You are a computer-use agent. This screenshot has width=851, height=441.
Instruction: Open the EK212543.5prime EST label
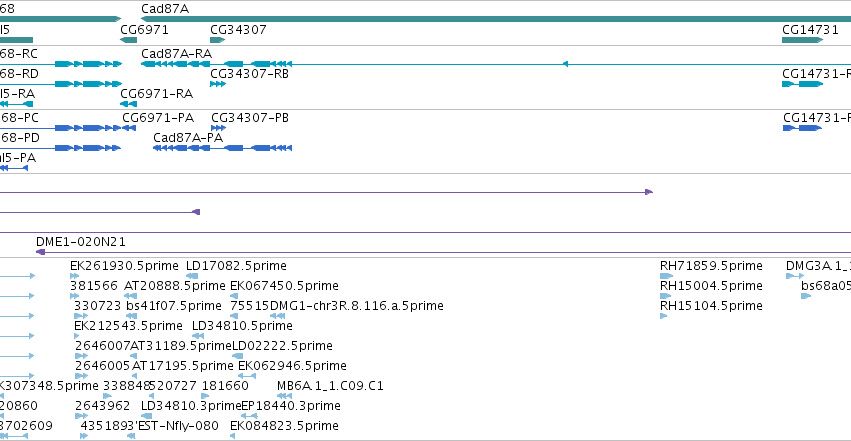pyautogui.click(x=128, y=326)
